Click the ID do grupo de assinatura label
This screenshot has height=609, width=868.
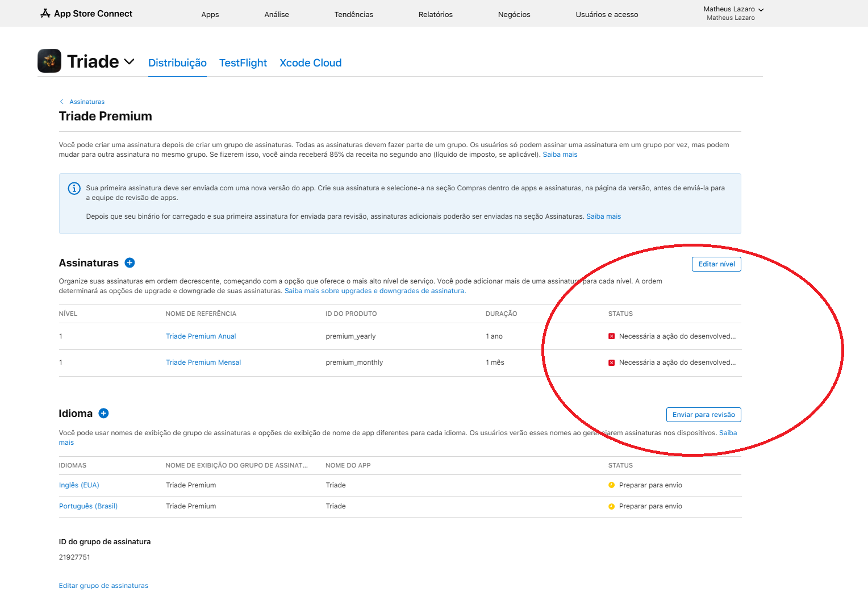[105, 542]
